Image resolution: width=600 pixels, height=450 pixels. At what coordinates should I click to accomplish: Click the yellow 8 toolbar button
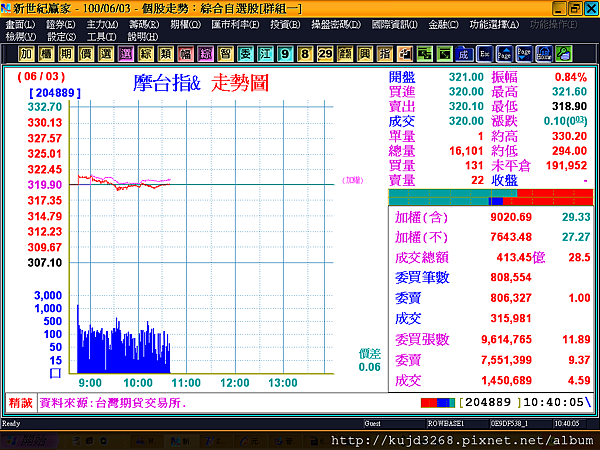click(x=305, y=54)
